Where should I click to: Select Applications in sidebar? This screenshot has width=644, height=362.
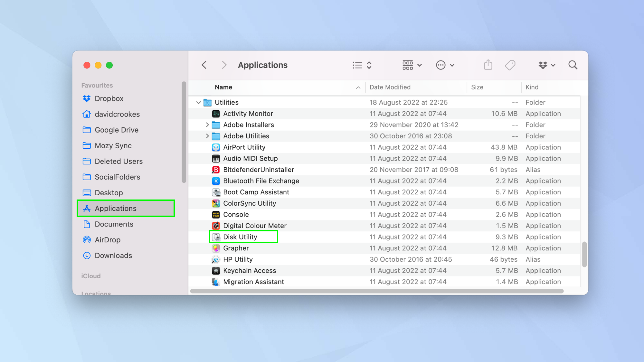[x=115, y=208]
